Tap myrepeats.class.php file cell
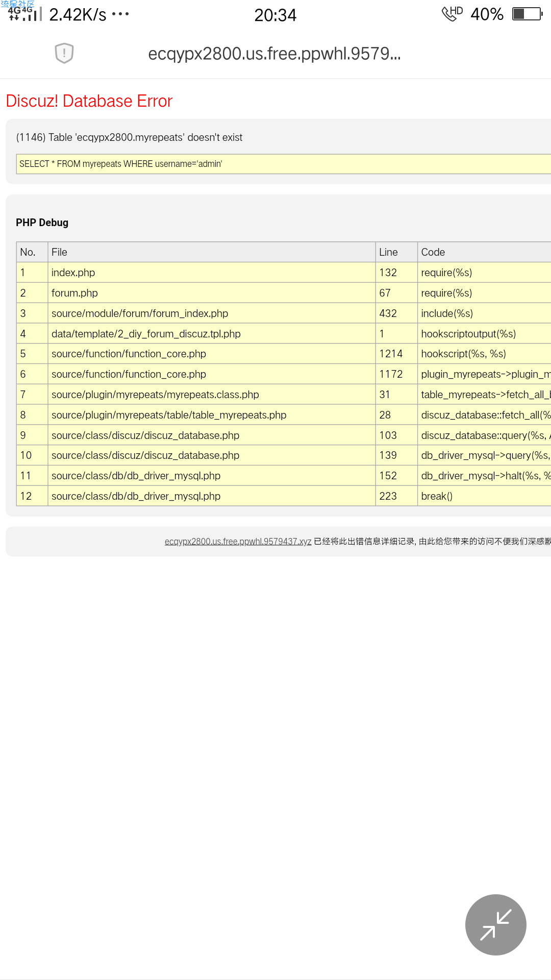This screenshot has height=980, width=551. 212,395
